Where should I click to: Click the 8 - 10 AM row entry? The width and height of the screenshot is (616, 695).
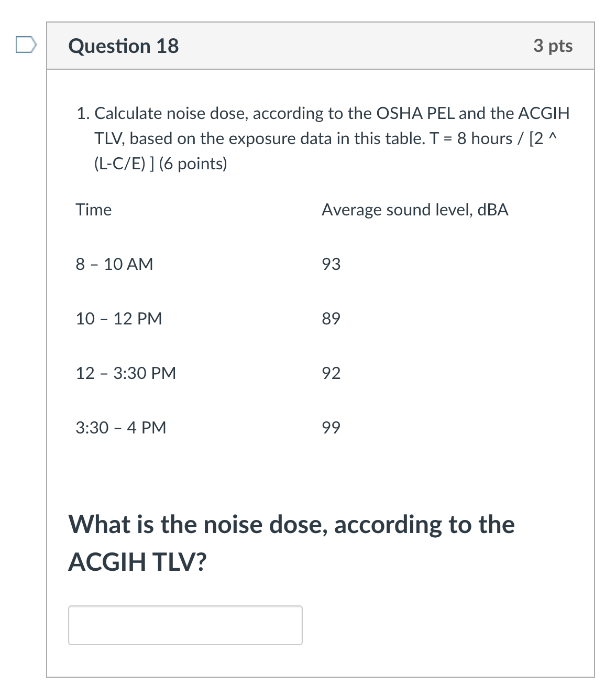114,264
